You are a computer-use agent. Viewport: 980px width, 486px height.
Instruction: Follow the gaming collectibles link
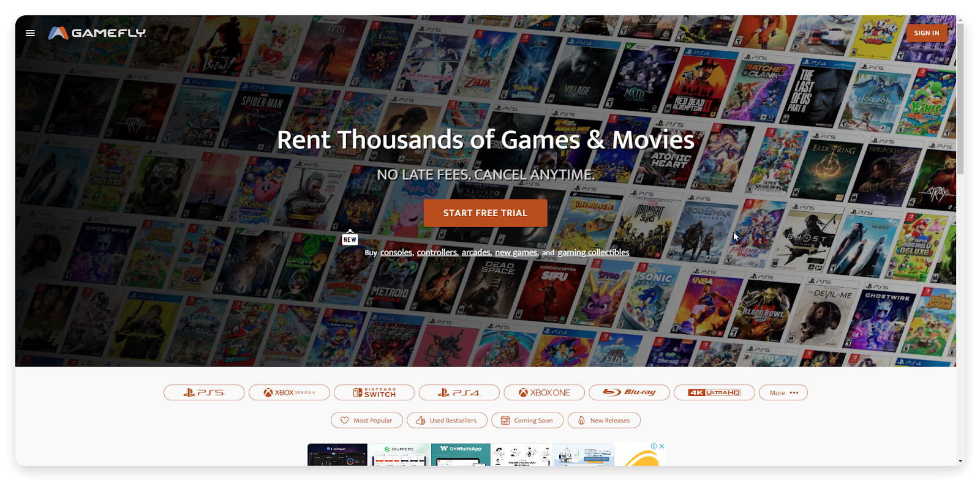(x=594, y=252)
